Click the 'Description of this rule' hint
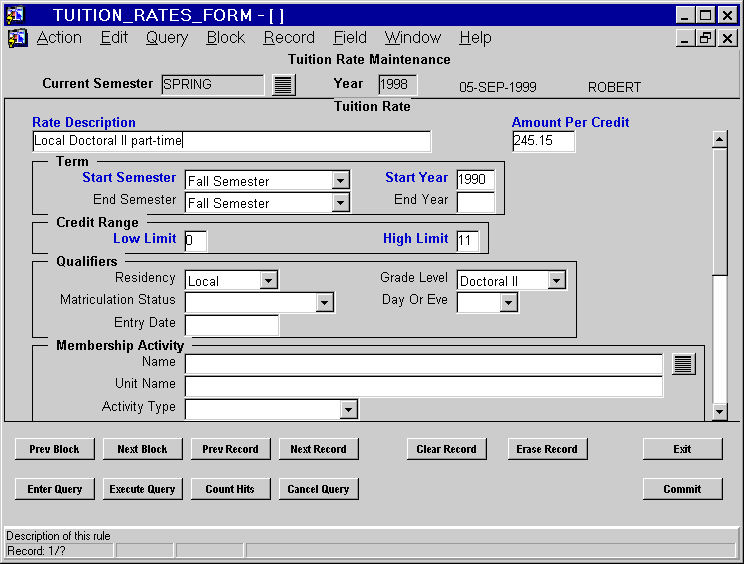This screenshot has height=564, width=744. click(x=58, y=536)
